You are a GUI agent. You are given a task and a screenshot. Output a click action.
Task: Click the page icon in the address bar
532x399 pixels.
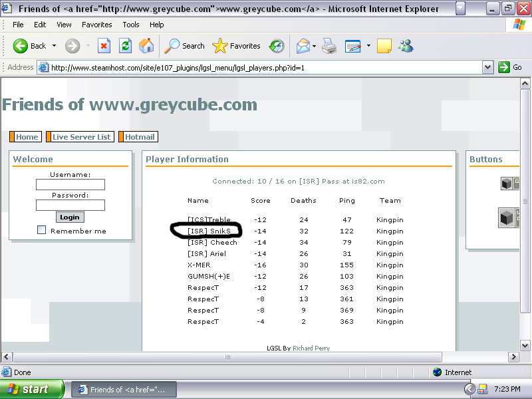(43, 68)
